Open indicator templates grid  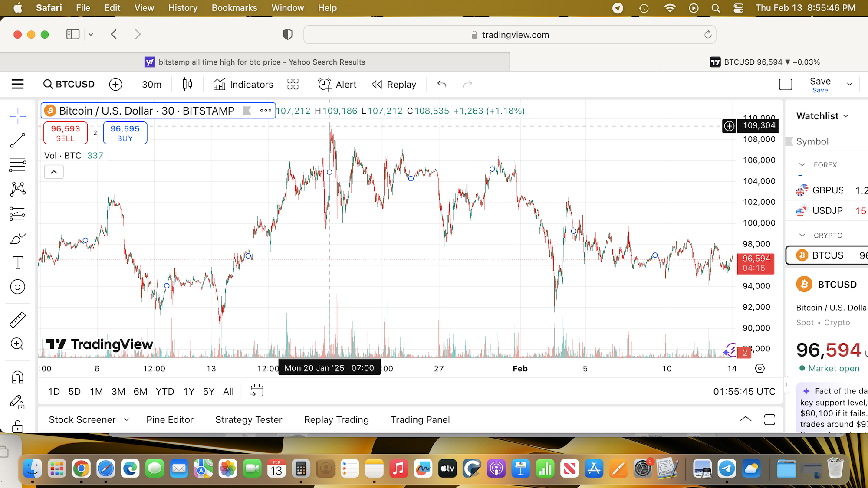coord(293,84)
